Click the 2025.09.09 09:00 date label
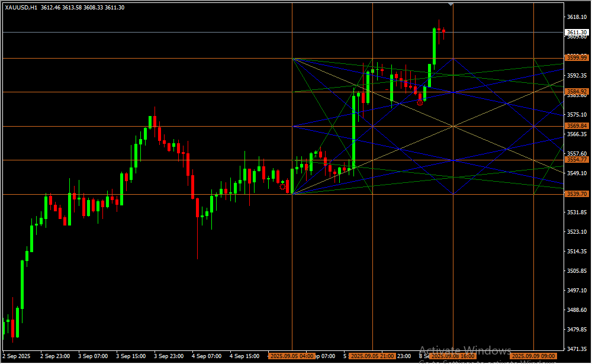The image size is (592, 364). tap(533, 356)
